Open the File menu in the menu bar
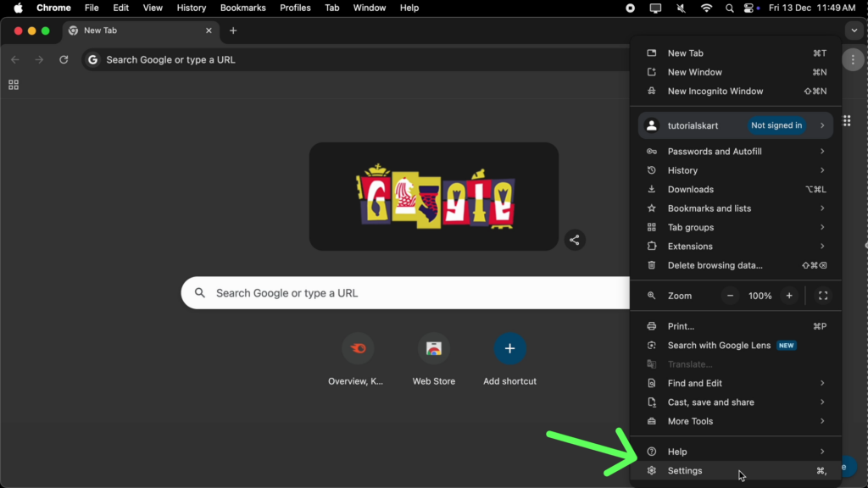Screen dimensions: 868x488 point(92,8)
